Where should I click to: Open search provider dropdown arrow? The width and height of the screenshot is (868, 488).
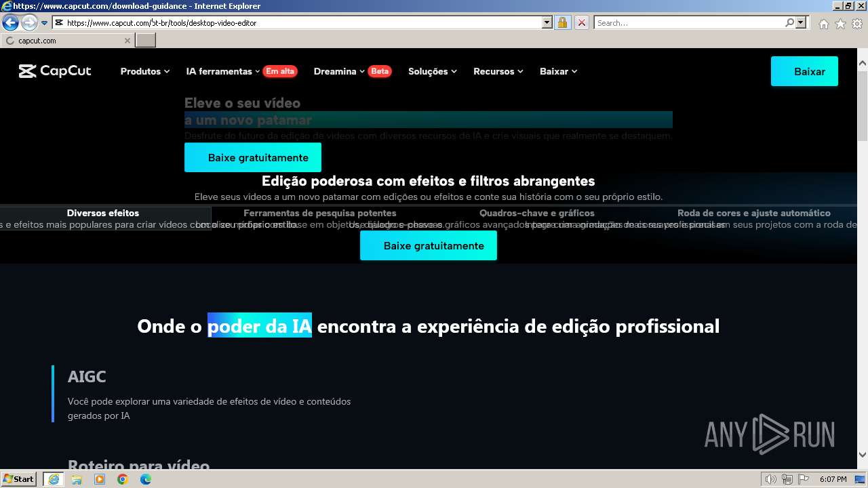[801, 22]
